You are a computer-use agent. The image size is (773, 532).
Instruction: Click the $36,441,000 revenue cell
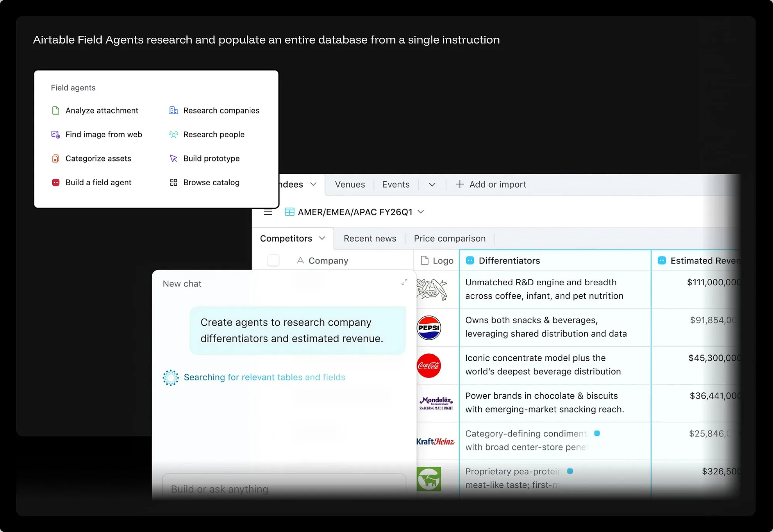click(x=696, y=403)
